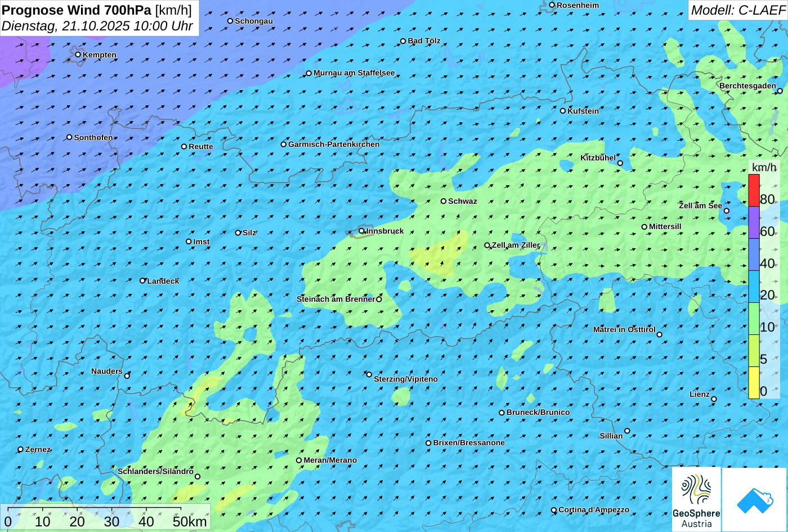Select the Kitzbühel location marker
Viewport: 788px width, 532px height.
point(620,163)
